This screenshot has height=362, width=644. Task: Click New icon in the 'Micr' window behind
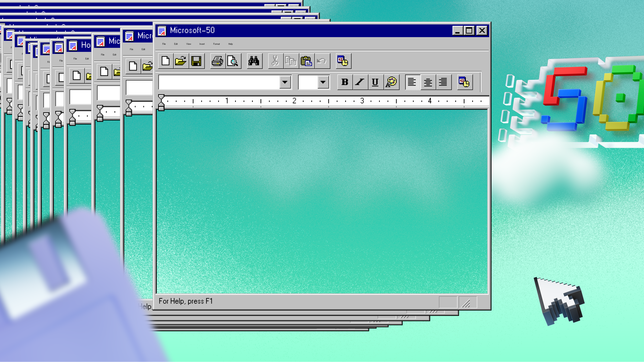[x=133, y=66]
